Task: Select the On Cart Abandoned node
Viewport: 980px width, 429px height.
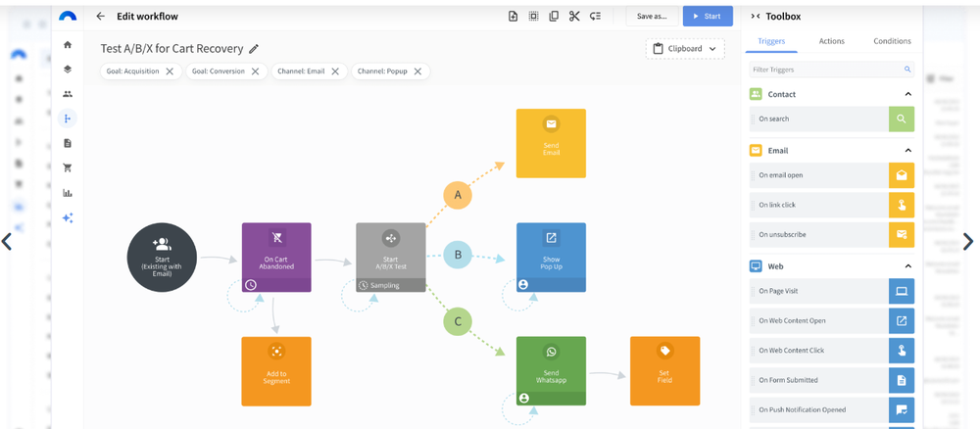Action: tap(276, 258)
